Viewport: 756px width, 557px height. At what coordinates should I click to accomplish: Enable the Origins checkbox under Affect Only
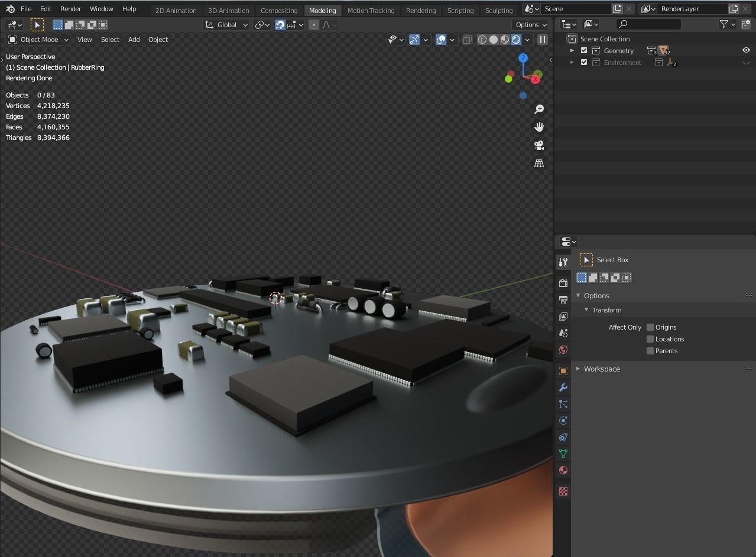tap(651, 327)
